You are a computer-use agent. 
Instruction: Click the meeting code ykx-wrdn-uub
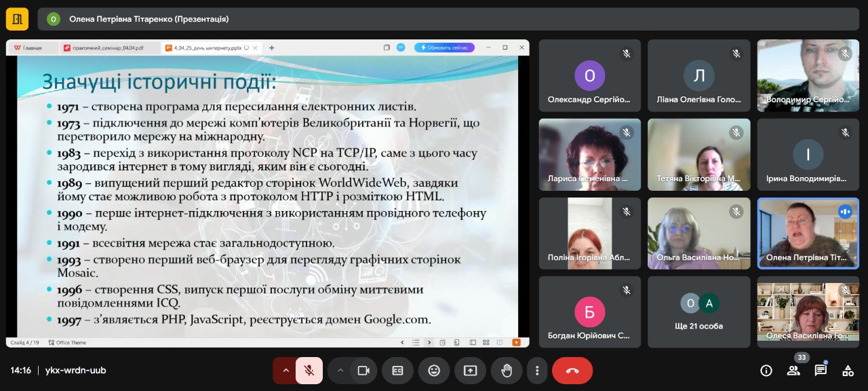[75, 371]
